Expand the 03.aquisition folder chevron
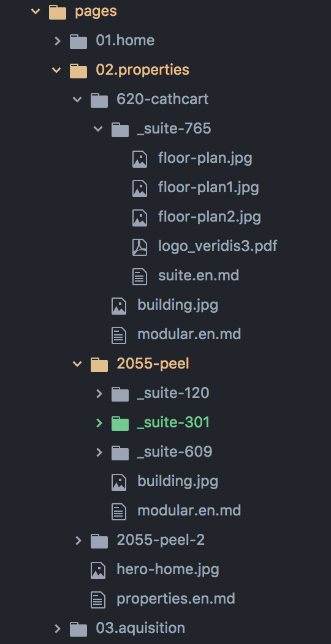 57,629
